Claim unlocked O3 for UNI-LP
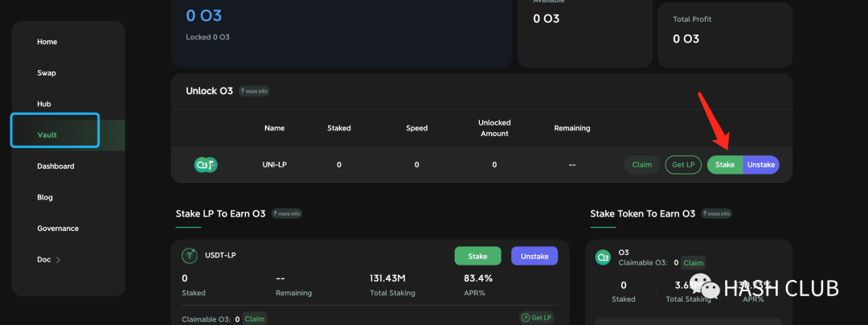The width and height of the screenshot is (868, 325). click(x=641, y=164)
